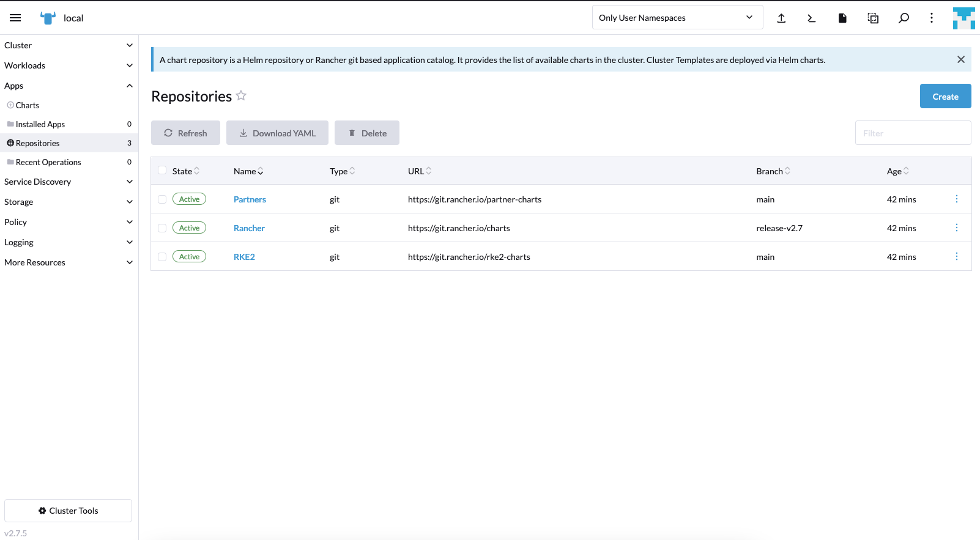
Task: Open the Cluster Tools button
Action: point(68,511)
